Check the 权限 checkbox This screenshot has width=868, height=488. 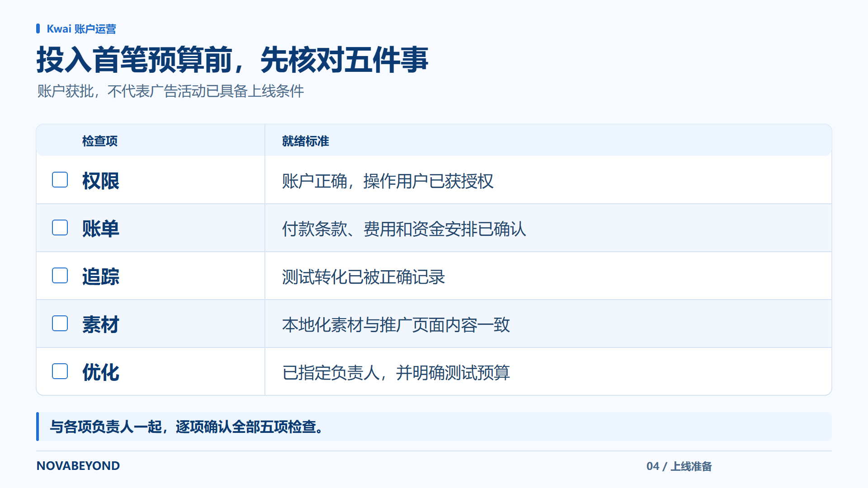(60, 180)
